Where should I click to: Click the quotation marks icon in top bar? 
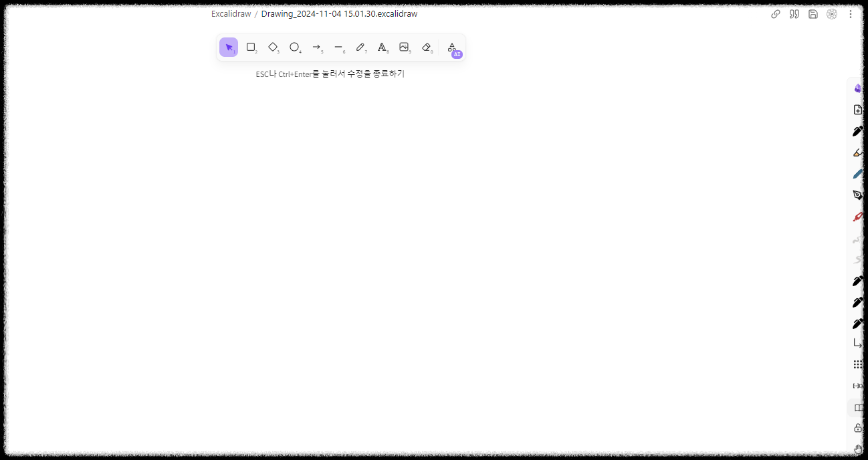pos(794,13)
